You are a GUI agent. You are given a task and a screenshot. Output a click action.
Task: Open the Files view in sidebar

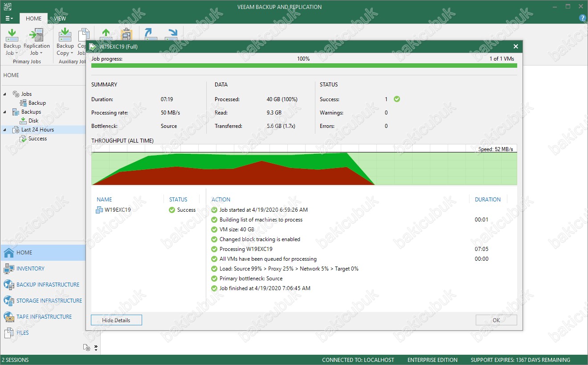tap(22, 333)
